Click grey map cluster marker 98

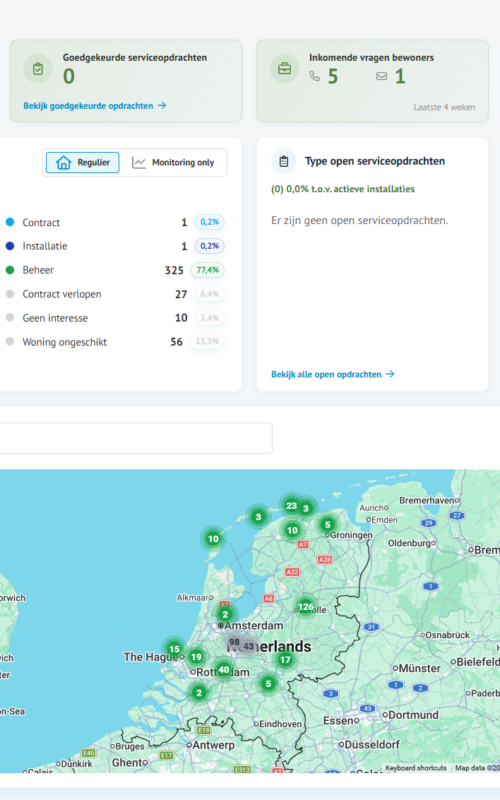pos(234,642)
